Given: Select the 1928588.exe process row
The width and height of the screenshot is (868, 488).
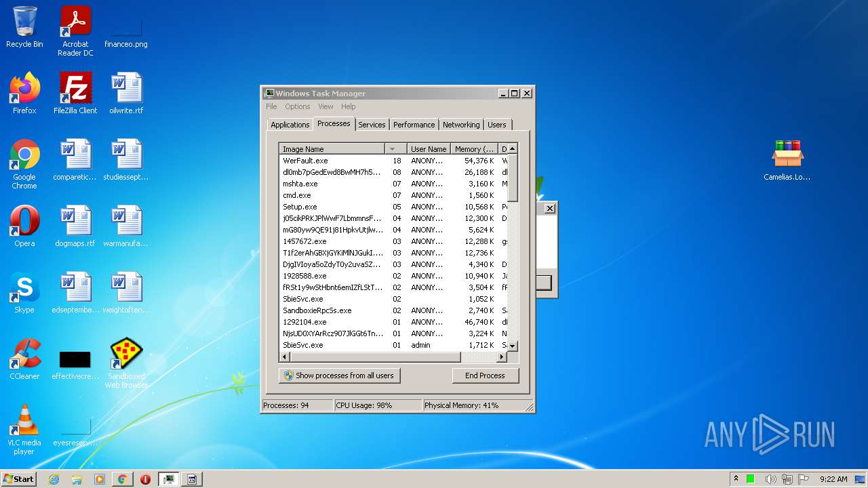Looking at the screenshot, I should click(x=393, y=276).
